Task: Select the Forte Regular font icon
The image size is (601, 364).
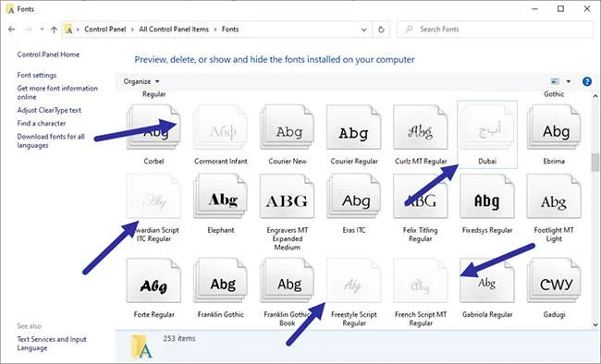Action: point(153,281)
